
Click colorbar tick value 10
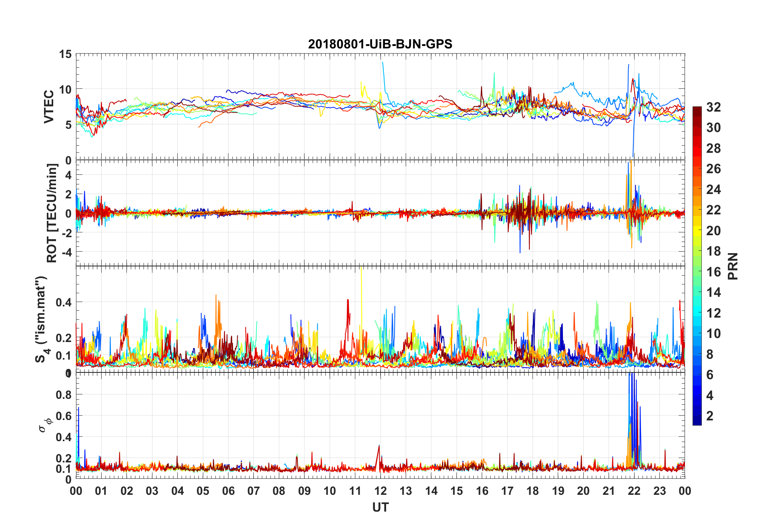pos(713,334)
